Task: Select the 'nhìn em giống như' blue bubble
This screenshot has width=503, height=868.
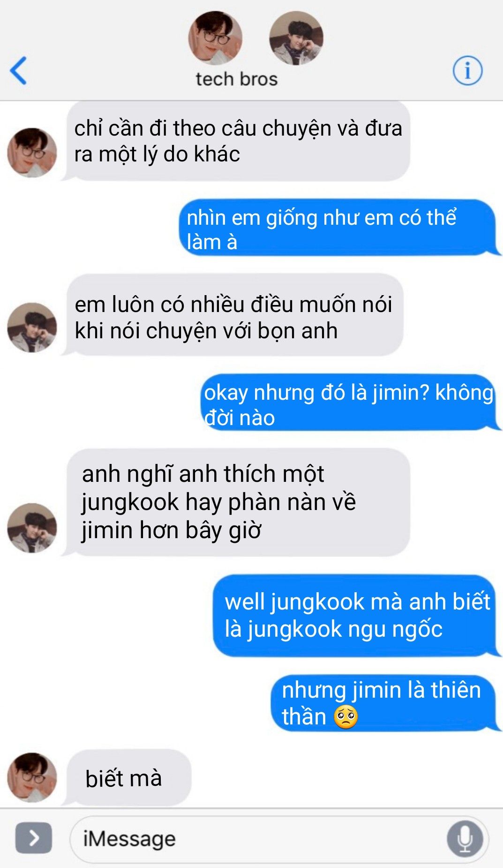Action: click(338, 228)
